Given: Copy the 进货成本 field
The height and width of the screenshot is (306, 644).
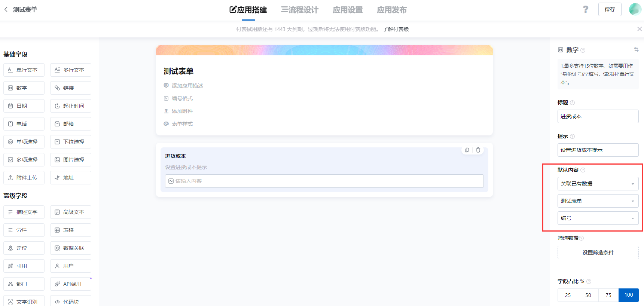Looking at the screenshot, I should point(467,150).
